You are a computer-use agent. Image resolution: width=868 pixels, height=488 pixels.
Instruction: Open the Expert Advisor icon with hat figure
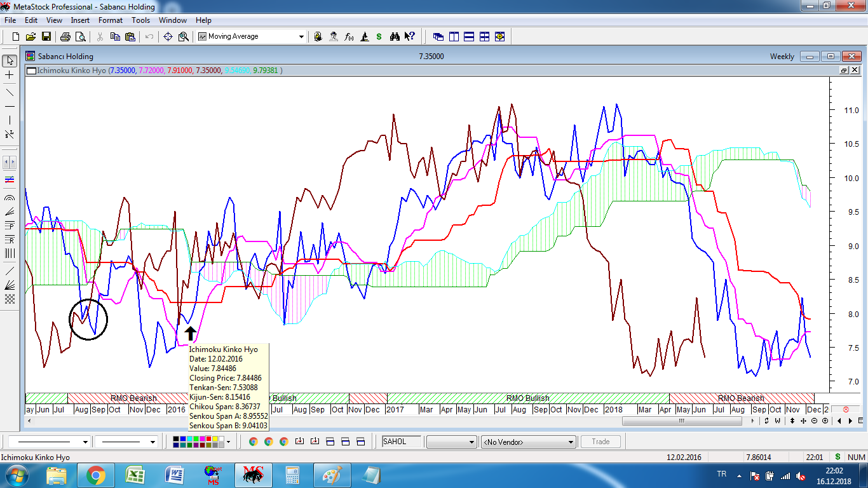[x=334, y=37]
